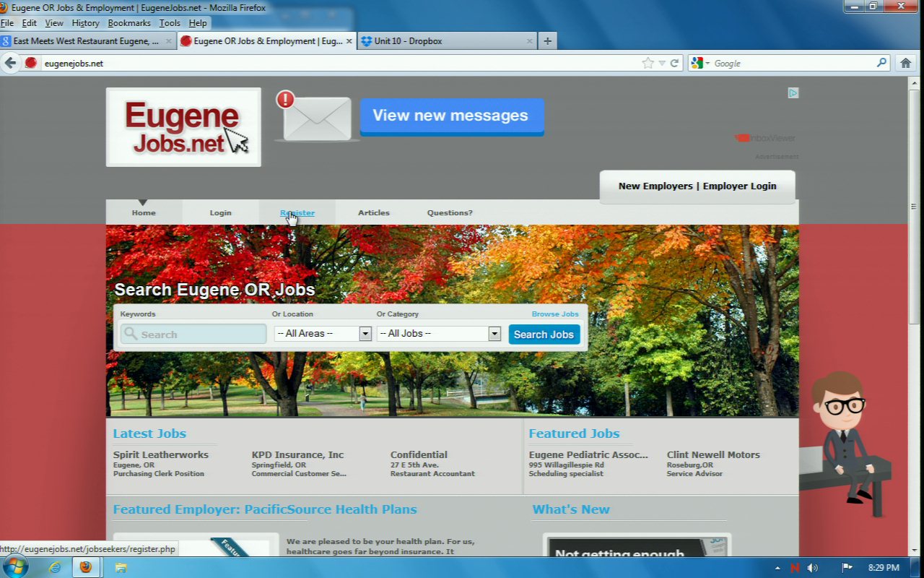
Task: Open the Windows Start menu orb
Action: 14,567
